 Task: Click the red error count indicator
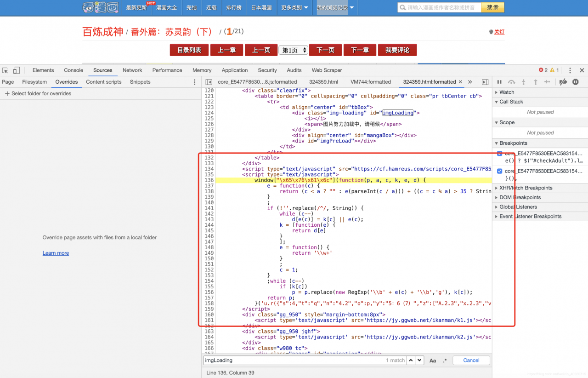click(543, 70)
